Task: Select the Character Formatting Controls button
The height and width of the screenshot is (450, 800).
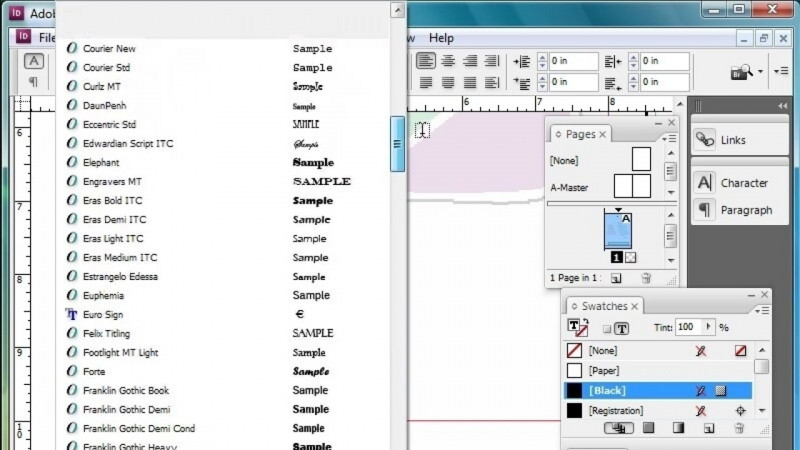Action: tap(34, 61)
